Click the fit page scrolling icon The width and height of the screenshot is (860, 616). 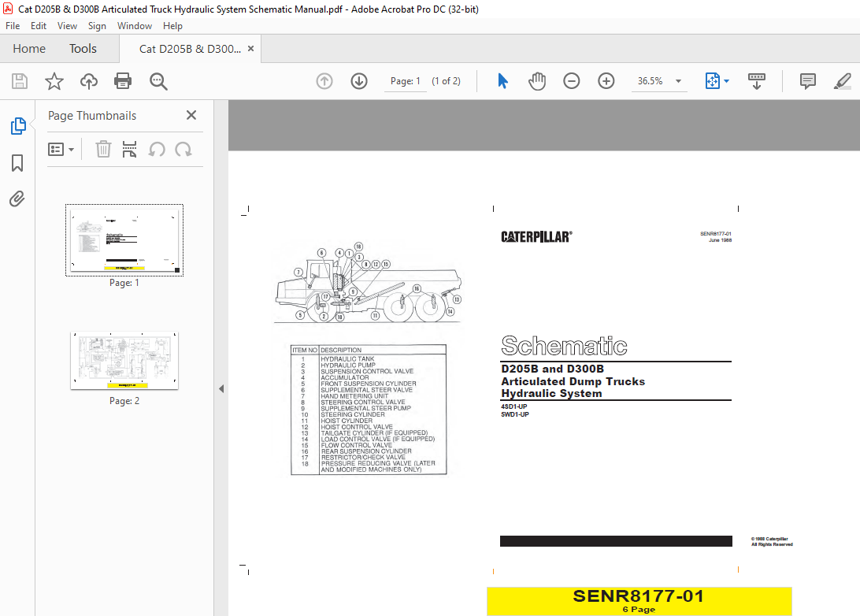712,81
